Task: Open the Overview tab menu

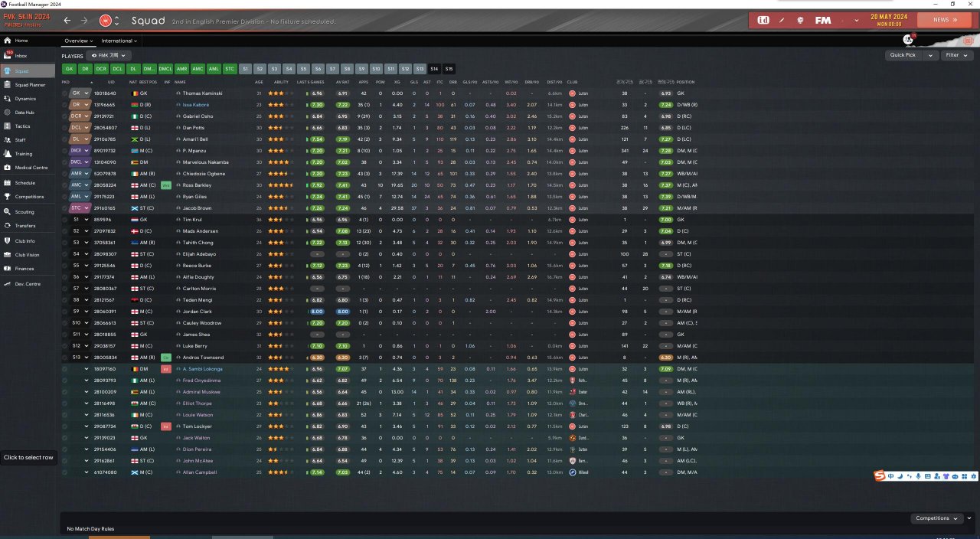Action: (78, 41)
